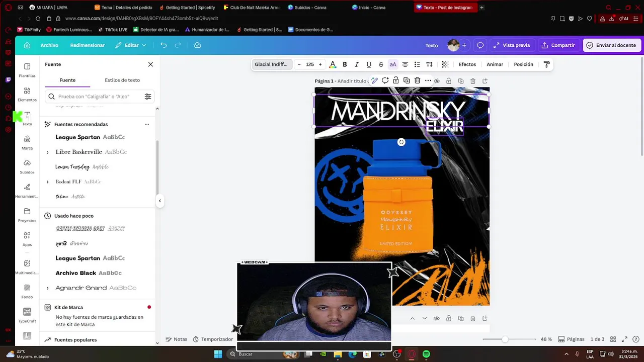The height and width of the screenshot is (362, 644).
Task: Click the font size field 125
Action: pyautogui.click(x=310, y=64)
